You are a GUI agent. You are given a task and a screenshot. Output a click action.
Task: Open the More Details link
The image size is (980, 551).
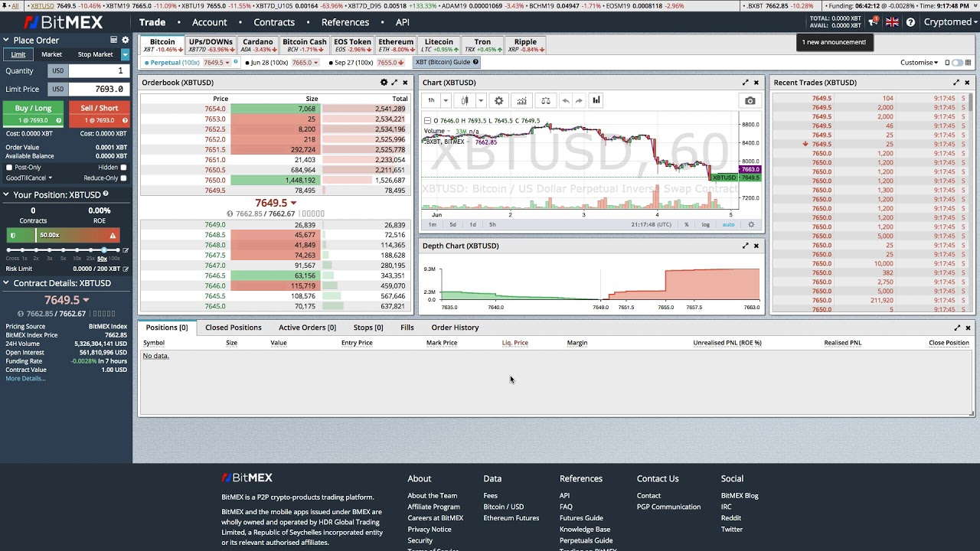pos(25,379)
